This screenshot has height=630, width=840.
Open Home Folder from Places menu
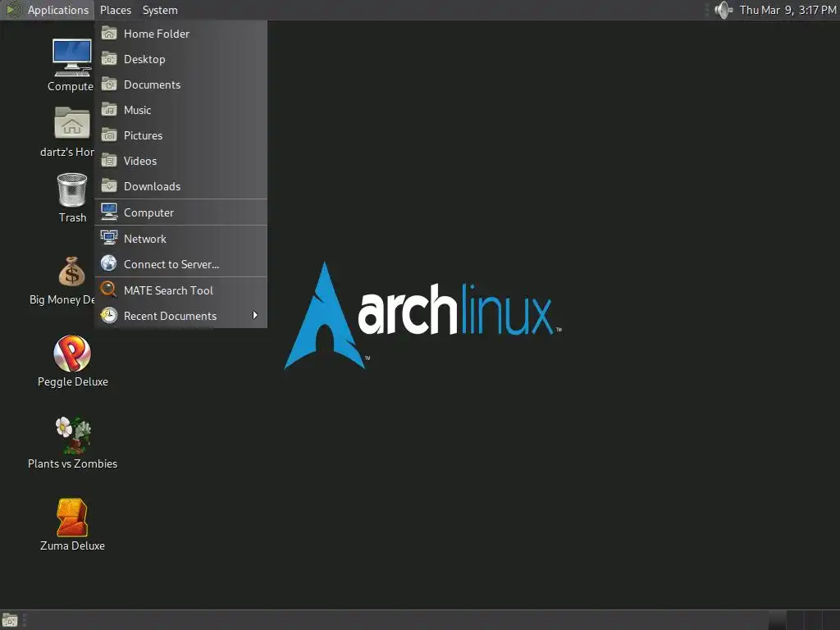[x=181, y=34]
